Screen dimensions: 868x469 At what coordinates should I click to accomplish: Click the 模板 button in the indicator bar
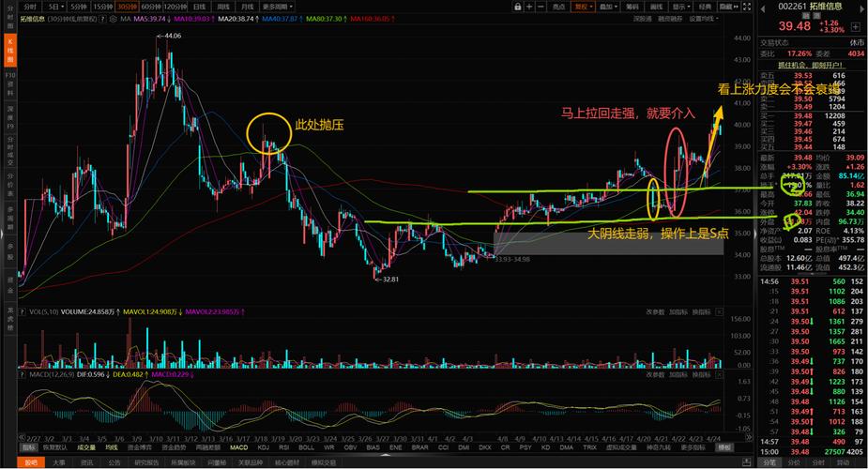pos(724,447)
